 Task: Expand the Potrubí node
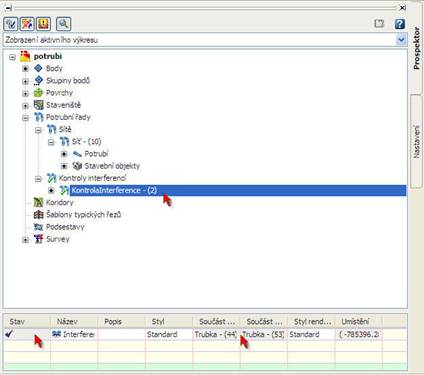click(64, 154)
